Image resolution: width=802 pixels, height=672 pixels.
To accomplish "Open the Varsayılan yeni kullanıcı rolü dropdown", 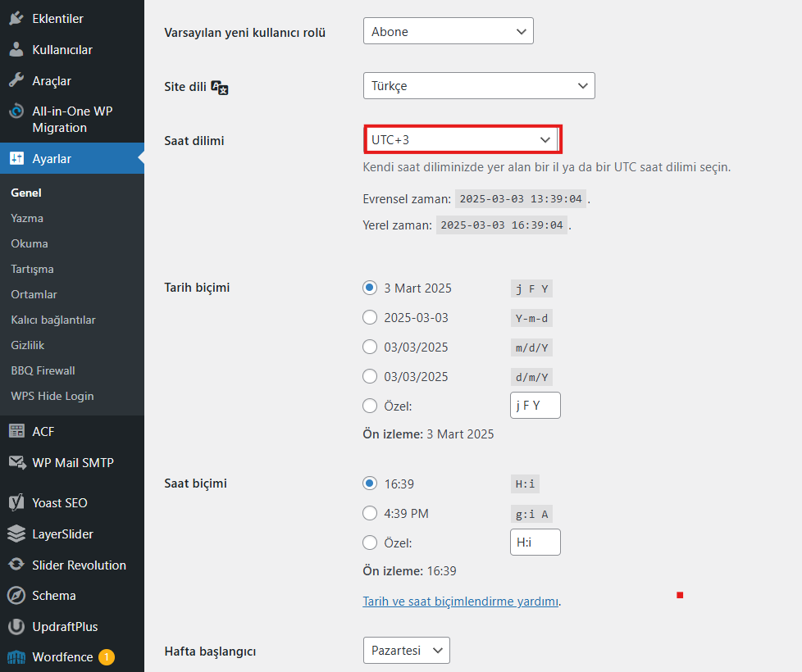I will (448, 31).
